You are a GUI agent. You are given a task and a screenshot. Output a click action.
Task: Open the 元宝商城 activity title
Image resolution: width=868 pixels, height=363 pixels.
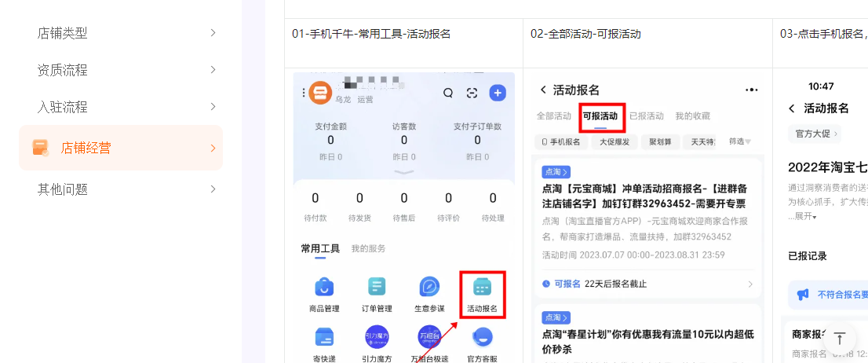click(644, 196)
